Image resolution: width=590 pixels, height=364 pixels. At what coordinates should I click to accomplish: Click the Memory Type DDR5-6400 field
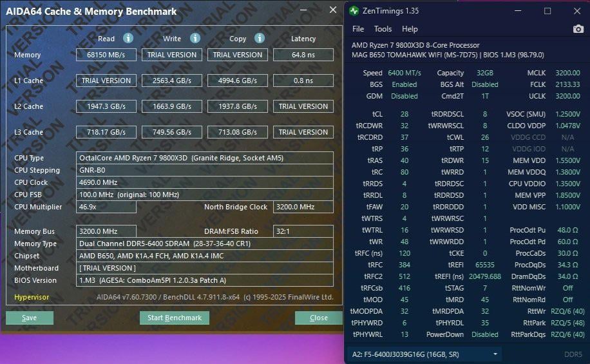[205, 244]
